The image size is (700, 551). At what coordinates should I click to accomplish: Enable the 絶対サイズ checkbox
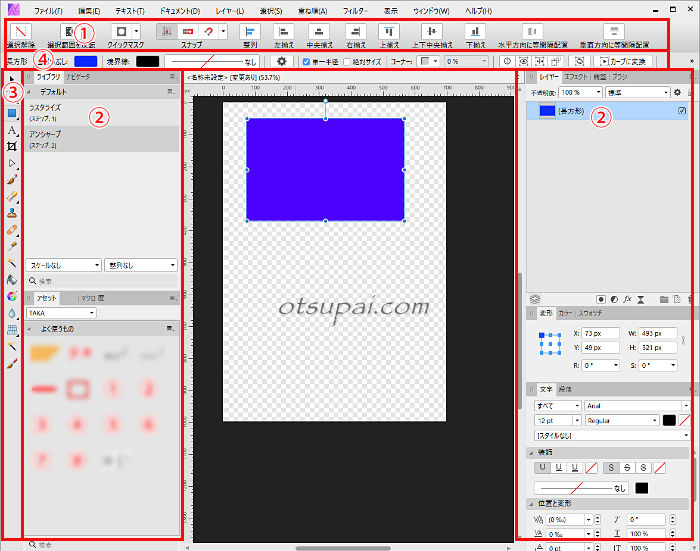tap(349, 61)
